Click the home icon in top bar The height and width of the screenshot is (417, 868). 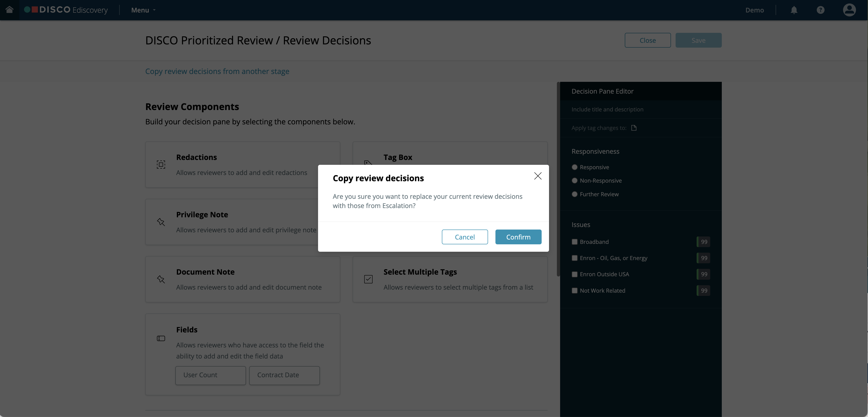coord(9,10)
